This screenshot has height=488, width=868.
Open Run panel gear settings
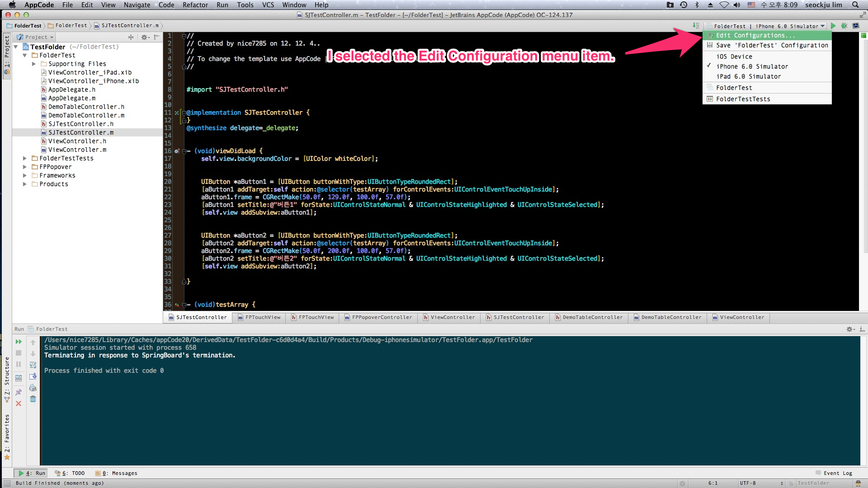click(851, 329)
